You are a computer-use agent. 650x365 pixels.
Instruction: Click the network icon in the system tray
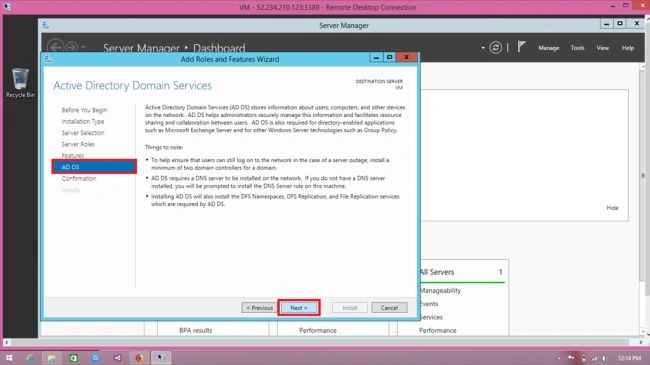594,358
